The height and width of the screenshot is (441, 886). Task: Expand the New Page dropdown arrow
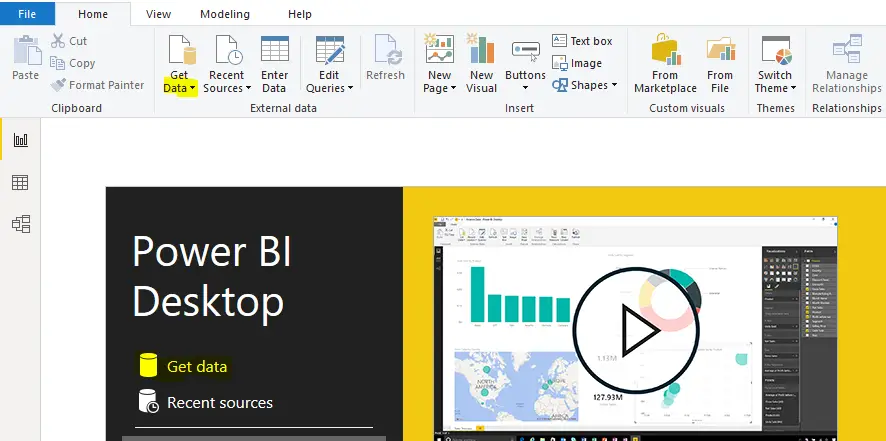pos(453,88)
